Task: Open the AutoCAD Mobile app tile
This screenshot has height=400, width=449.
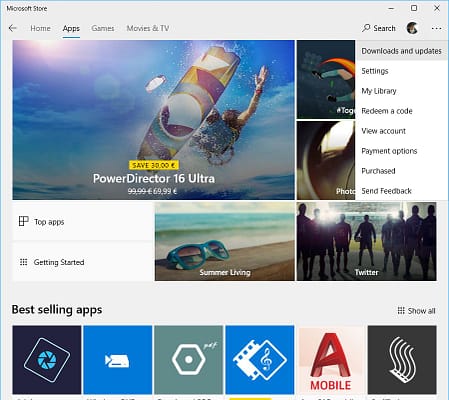Action: pos(331,360)
